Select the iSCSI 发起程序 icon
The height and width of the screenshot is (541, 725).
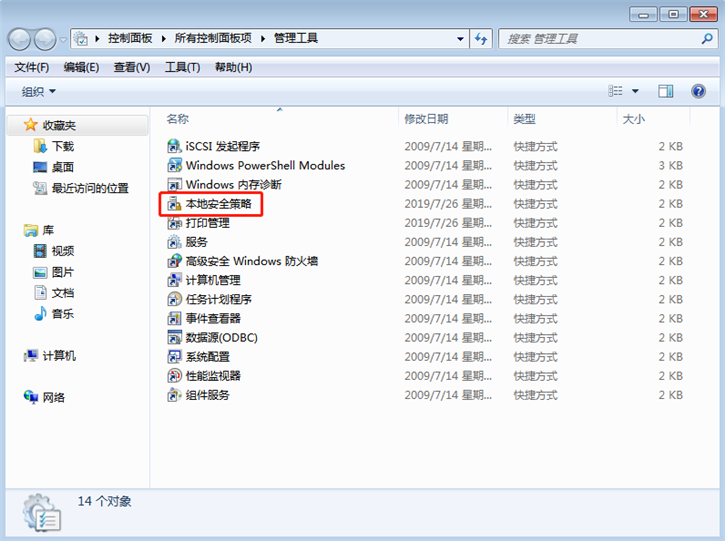coord(175,146)
